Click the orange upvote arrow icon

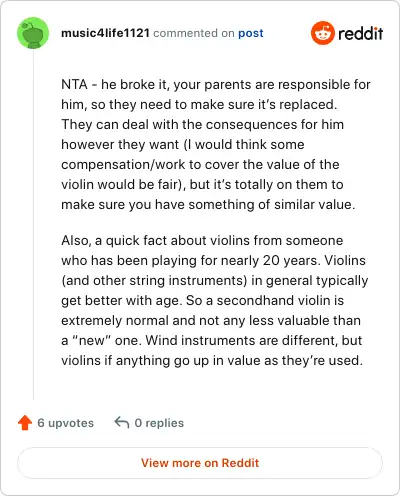tap(25, 423)
